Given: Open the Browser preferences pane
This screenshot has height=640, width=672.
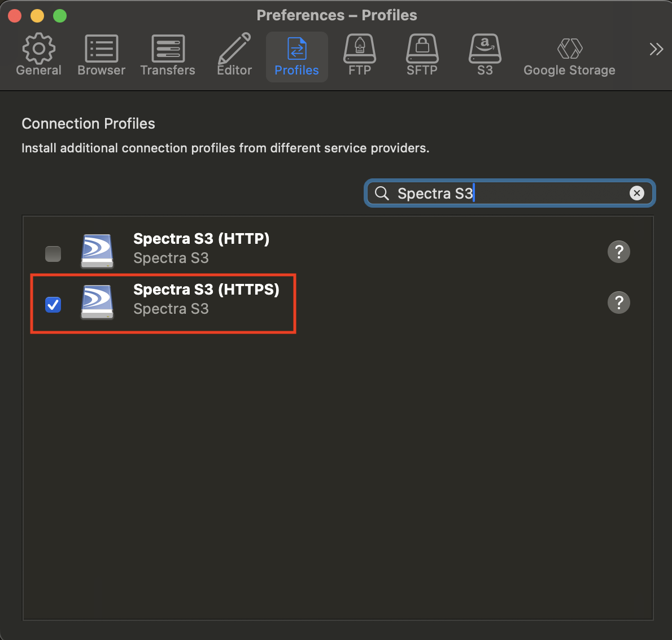Looking at the screenshot, I should pyautogui.click(x=101, y=55).
